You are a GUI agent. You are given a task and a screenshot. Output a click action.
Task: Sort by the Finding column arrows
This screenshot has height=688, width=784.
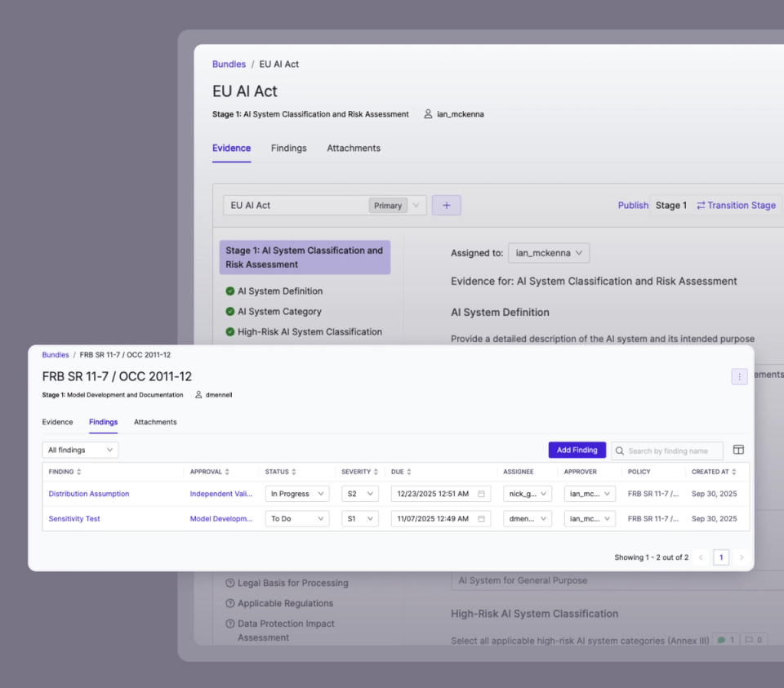click(78, 472)
